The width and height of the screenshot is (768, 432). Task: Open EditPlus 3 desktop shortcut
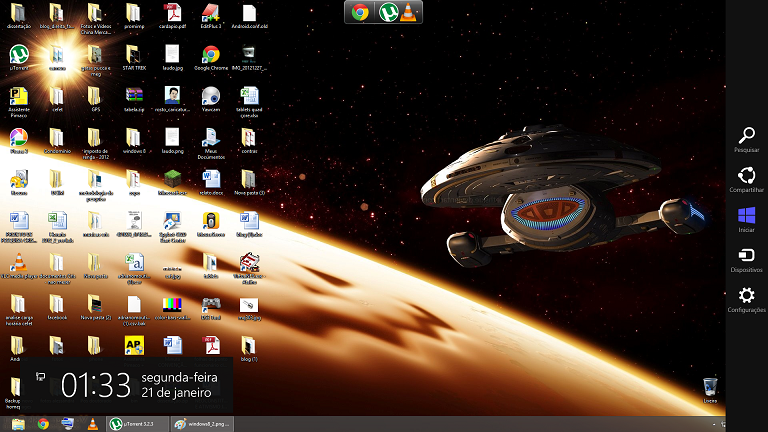211,16
